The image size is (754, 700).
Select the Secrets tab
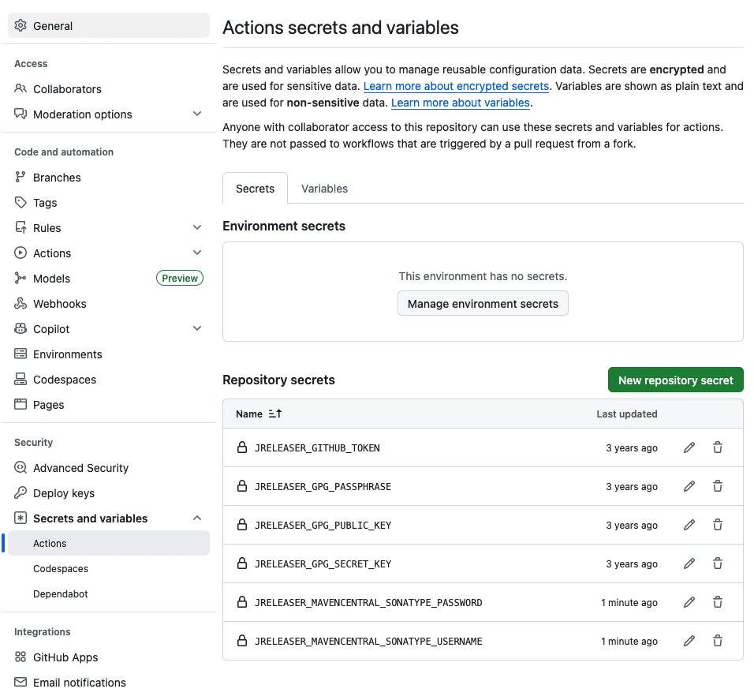pos(255,189)
